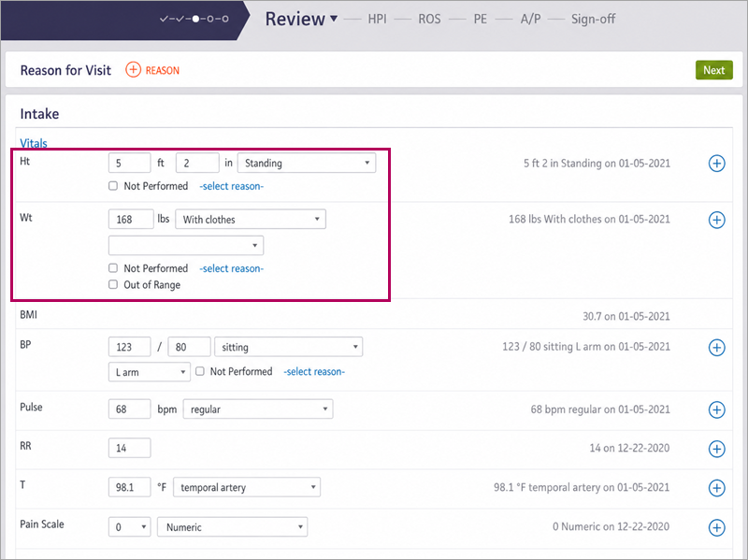
Task: Go to the Sign-off section
Action: pyautogui.click(x=593, y=19)
